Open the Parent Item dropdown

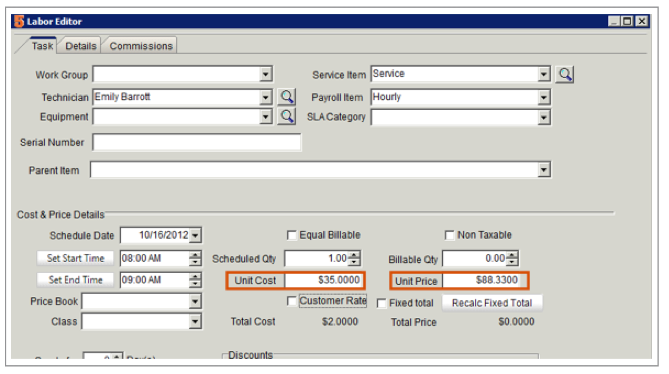tap(544, 170)
